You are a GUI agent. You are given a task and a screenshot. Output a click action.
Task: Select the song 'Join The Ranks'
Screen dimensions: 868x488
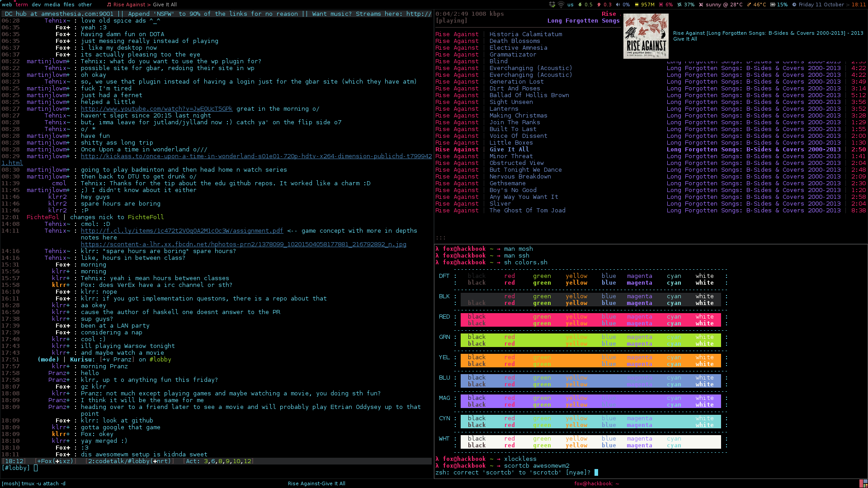point(514,122)
